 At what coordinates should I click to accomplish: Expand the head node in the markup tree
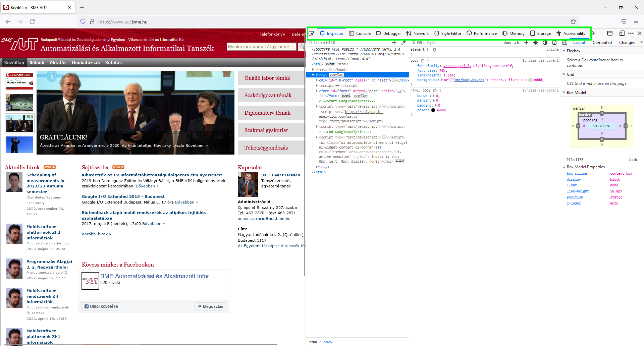point(313,69)
